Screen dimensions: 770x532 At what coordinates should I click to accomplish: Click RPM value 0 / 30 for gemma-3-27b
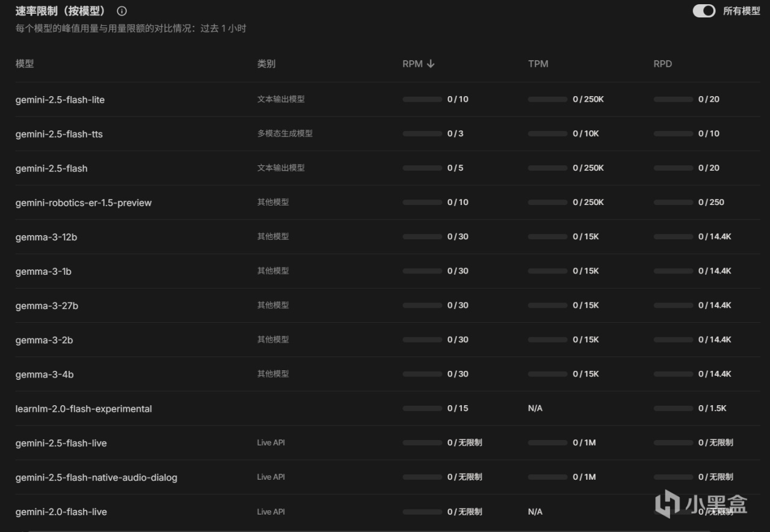(458, 305)
